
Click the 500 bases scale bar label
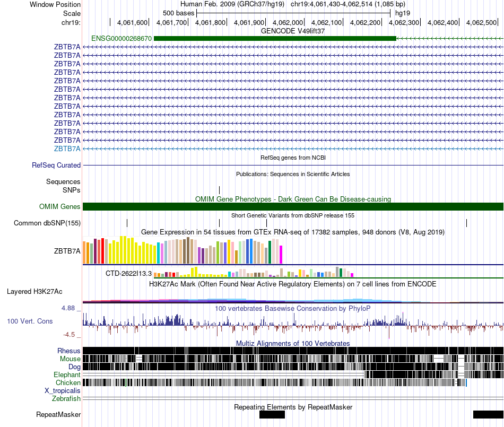pos(178,13)
